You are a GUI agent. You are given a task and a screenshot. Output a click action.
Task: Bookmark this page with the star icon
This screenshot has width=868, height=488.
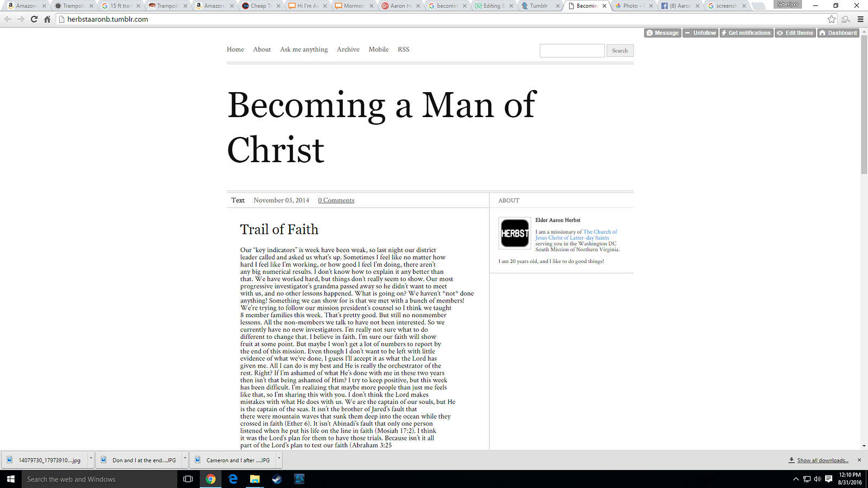pos(832,19)
